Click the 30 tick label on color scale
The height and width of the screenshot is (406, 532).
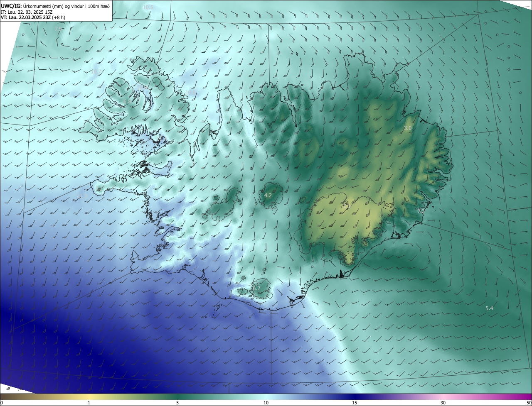point(443,403)
